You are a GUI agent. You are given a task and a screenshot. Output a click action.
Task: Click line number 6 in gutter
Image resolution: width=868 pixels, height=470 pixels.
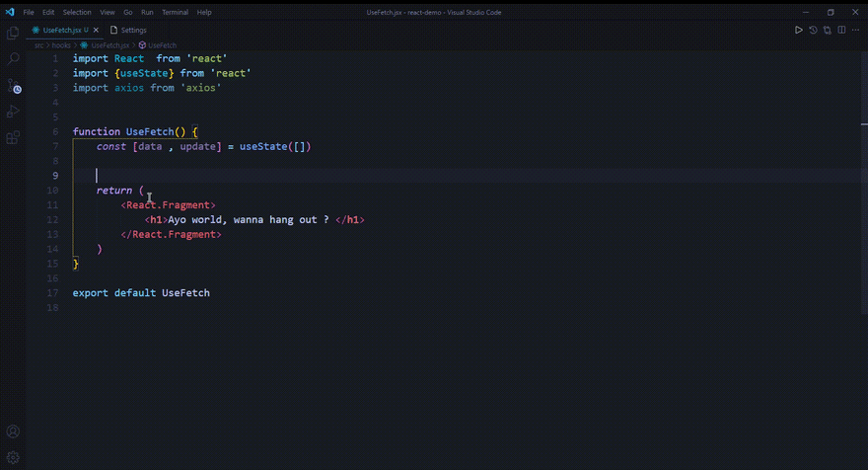[x=55, y=132]
